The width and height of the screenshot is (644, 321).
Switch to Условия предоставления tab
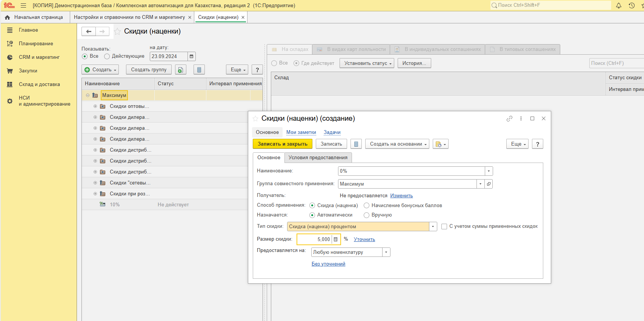[x=318, y=158]
